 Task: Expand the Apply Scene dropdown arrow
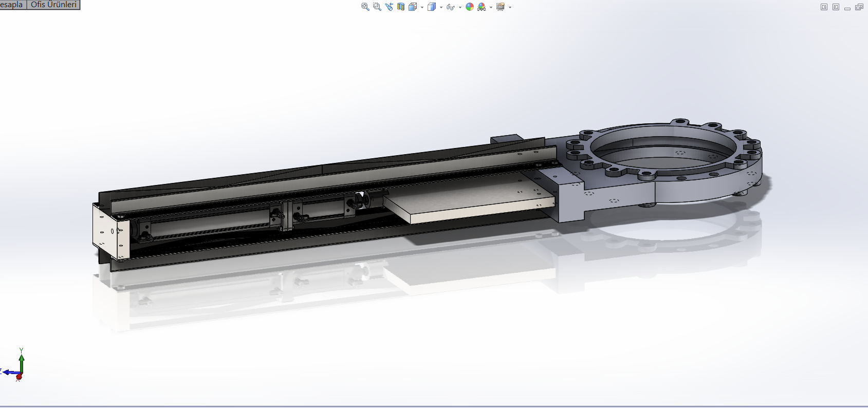click(491, 7)
